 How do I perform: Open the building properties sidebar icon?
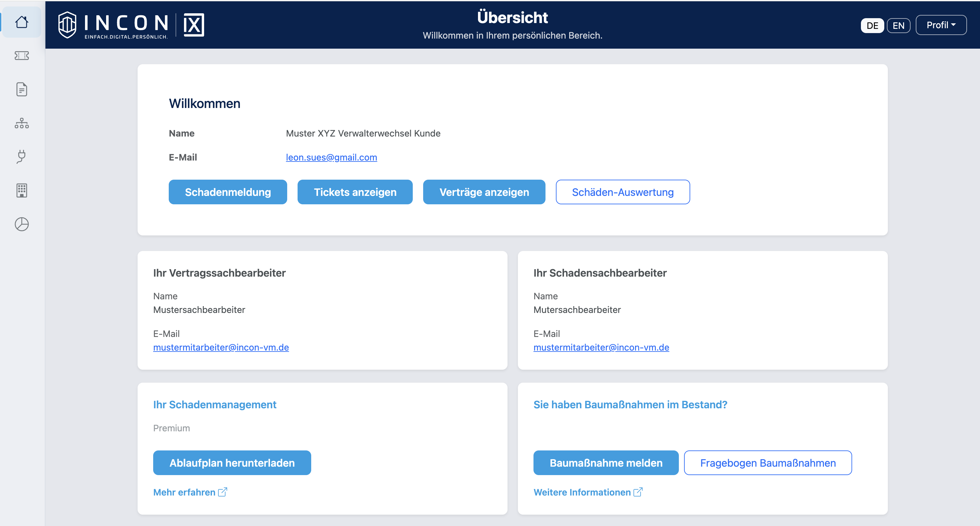tap(22, 190)
